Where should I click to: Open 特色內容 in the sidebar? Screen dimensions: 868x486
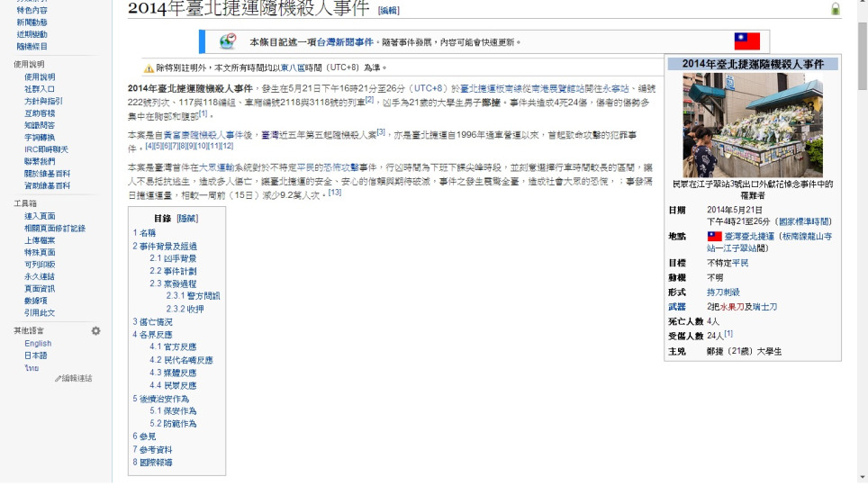pos(32,11)
